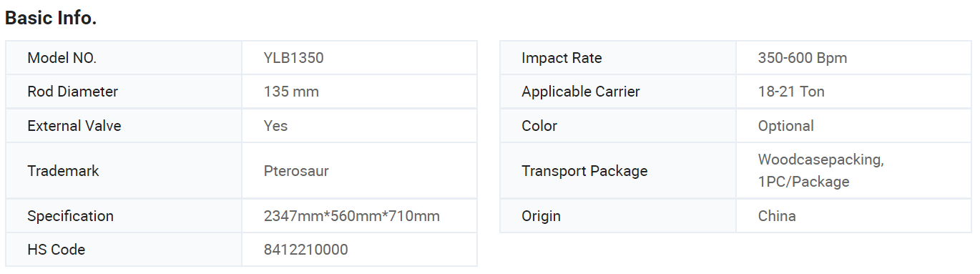Select the Model NO. label cell
The width and height of the screenshot is (980, 274).
click(124, 58)
